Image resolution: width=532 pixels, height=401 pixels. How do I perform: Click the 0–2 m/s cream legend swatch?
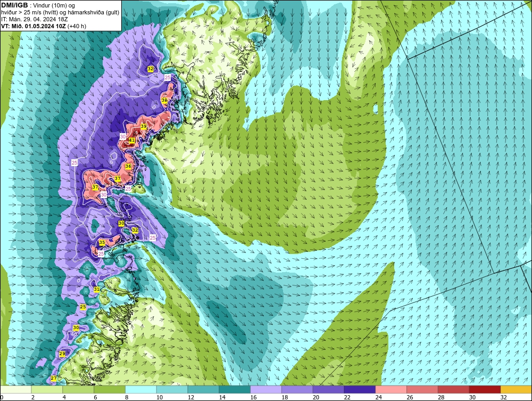[x=16, y=389]
